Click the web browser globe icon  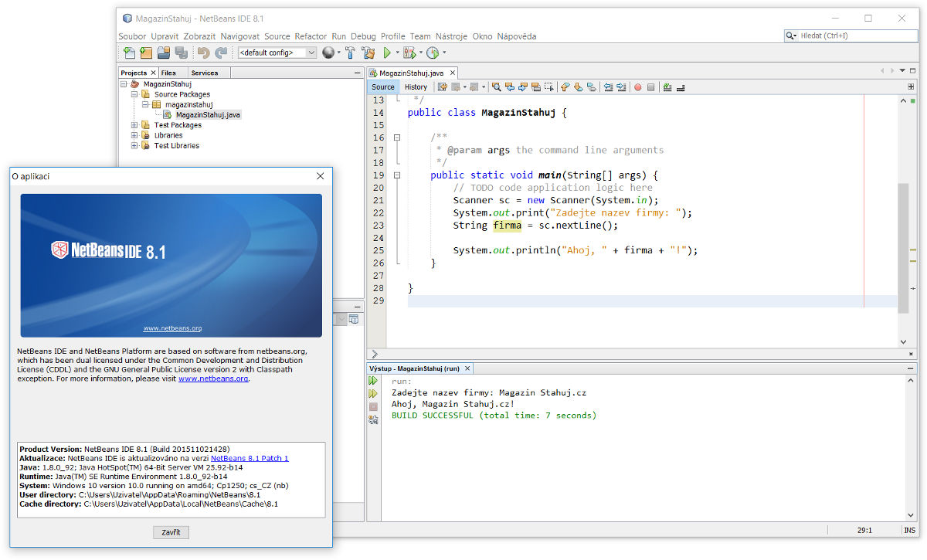[329, 53]
